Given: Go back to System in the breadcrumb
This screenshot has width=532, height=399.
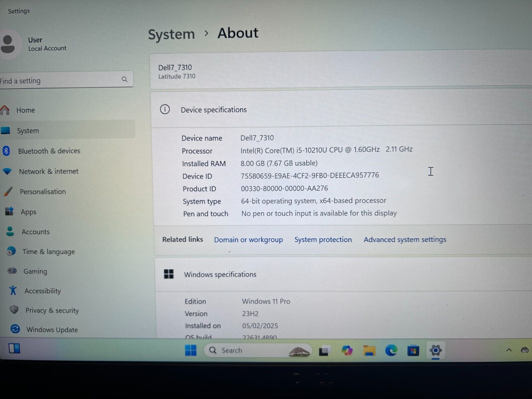Looking at the screenshot, I should [171, 34].
